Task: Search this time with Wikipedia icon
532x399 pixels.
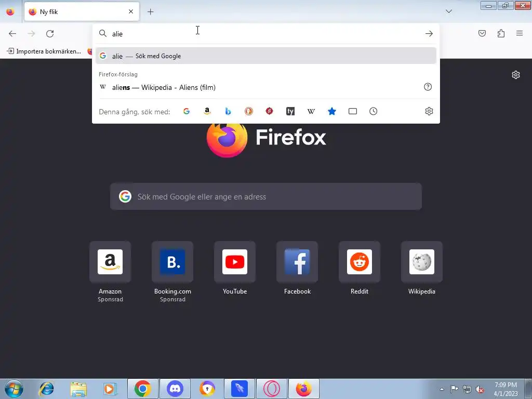Action: (311, 111)
